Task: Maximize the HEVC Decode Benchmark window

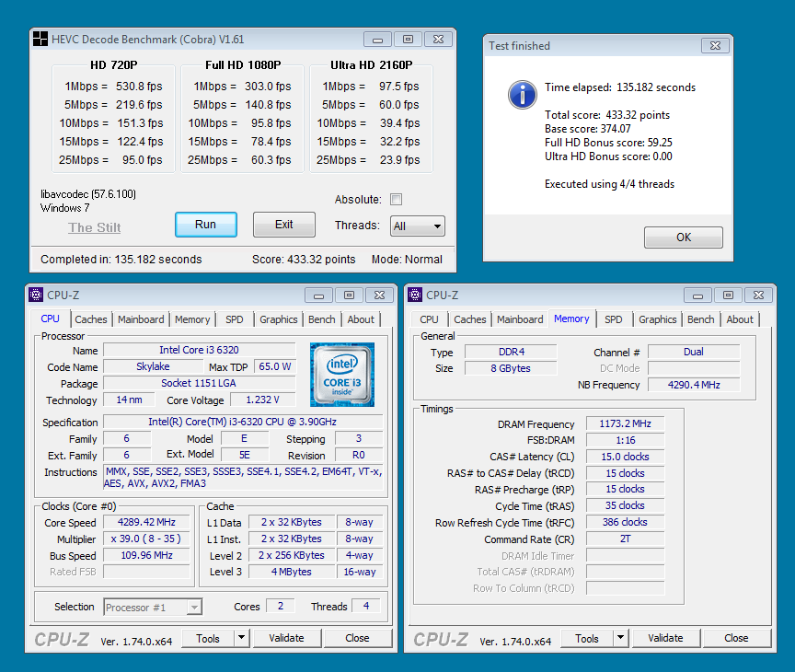Action: tap(409, 39)
